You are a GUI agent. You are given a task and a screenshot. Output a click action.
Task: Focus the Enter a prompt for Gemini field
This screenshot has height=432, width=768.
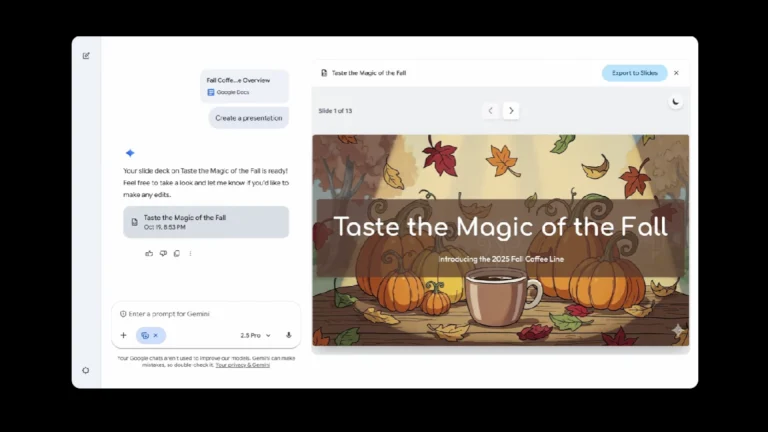(206, 314)
